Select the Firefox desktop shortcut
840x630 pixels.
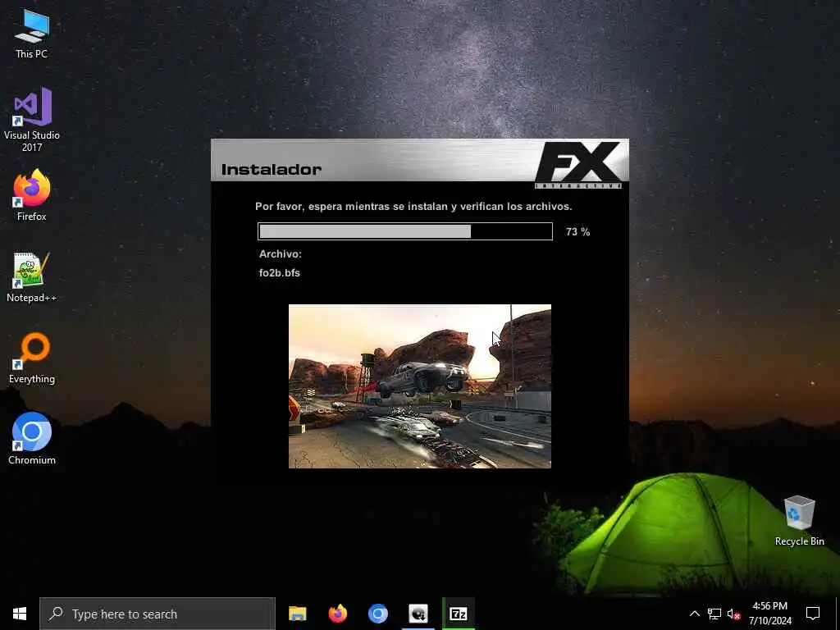coord(32,195)
